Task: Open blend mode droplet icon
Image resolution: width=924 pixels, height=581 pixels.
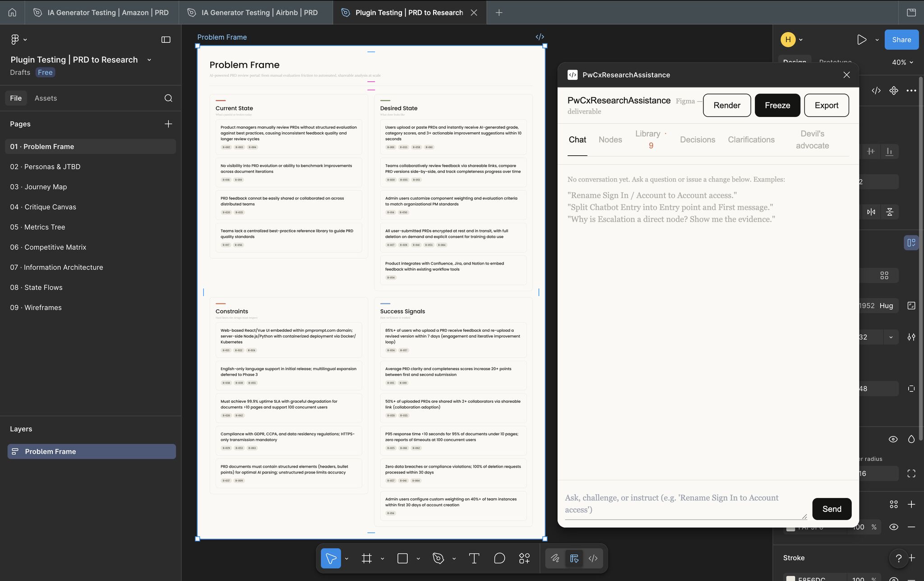Action: coord(911,439)
